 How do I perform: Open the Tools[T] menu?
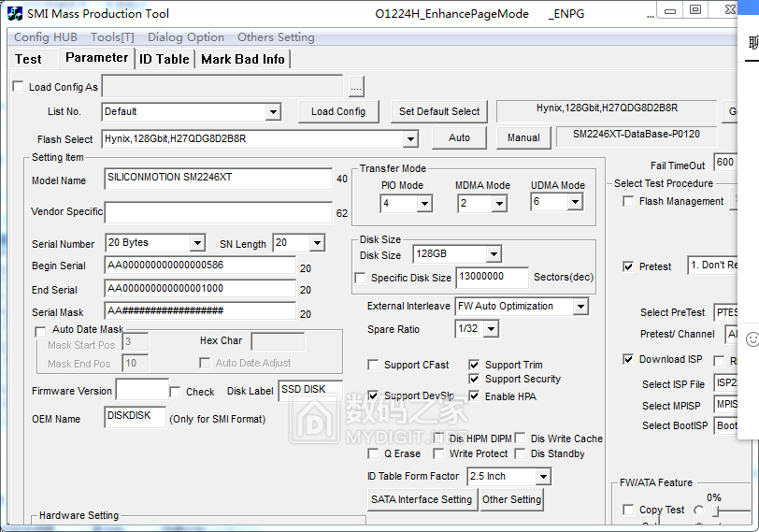[x=112, y=37]
